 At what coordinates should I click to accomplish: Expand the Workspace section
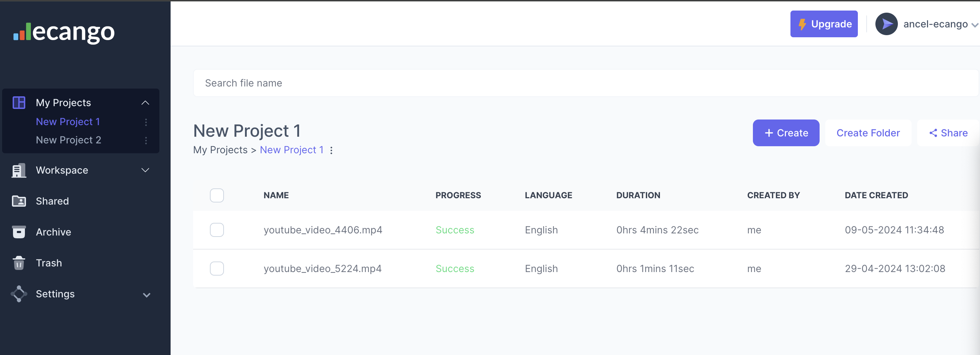point(145,170)
